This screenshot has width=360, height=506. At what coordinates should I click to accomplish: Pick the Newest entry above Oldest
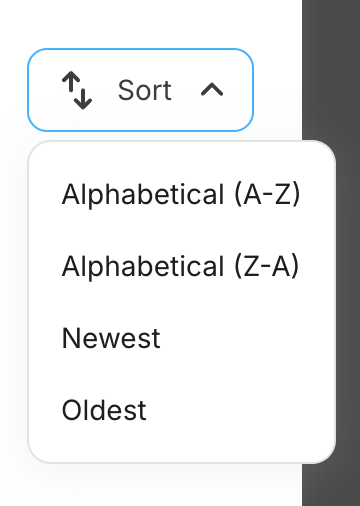pos(181,338)
